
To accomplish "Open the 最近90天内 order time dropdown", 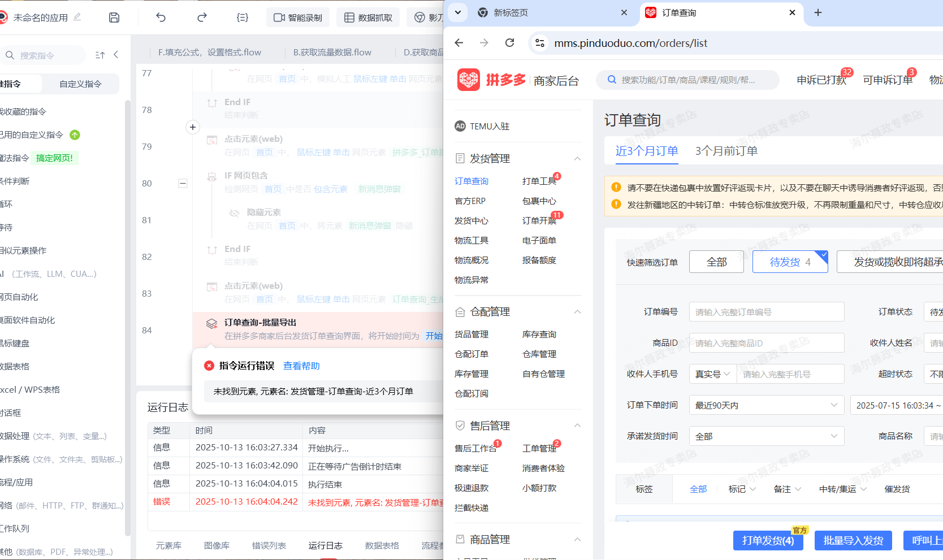I will coord(767,405).
